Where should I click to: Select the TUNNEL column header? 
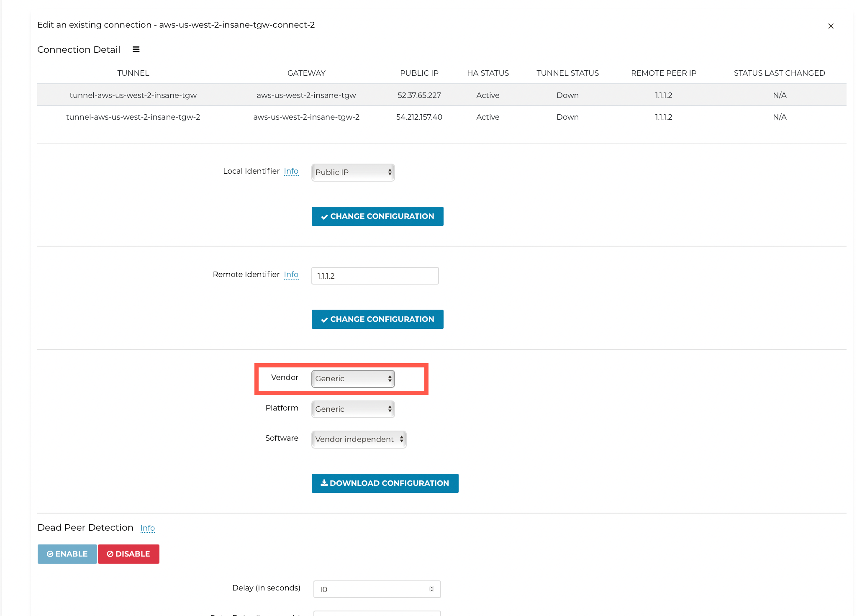pyautogui.click(x=133, y=73)
